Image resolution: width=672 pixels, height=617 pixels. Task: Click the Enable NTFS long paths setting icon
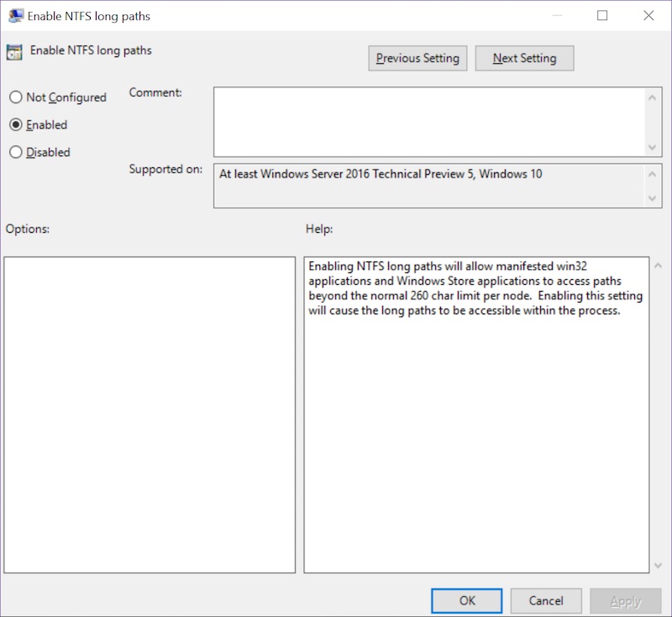[x=13, y=51]
